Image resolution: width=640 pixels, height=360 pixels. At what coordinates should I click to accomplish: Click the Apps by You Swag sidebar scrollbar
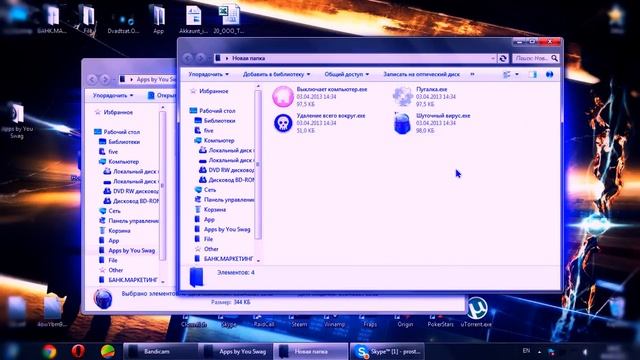162,186
